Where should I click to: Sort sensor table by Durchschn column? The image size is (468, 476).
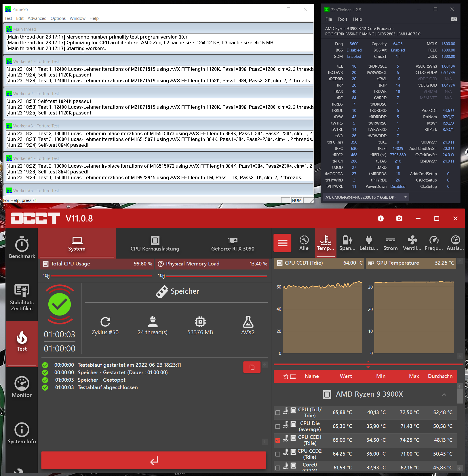pyautogui.click(x=440, y=376)
